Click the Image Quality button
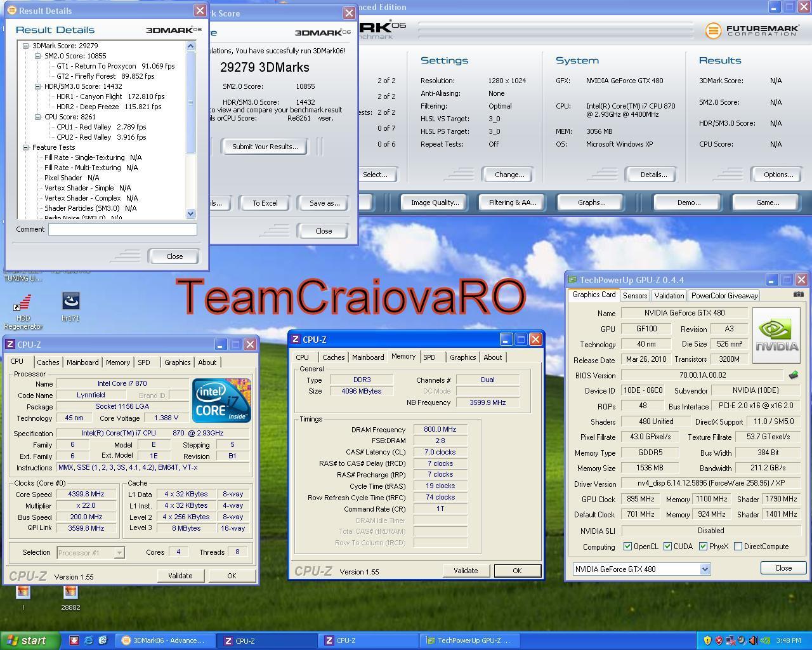The width and height of the screenshot is (812, 650). point(435,202)
